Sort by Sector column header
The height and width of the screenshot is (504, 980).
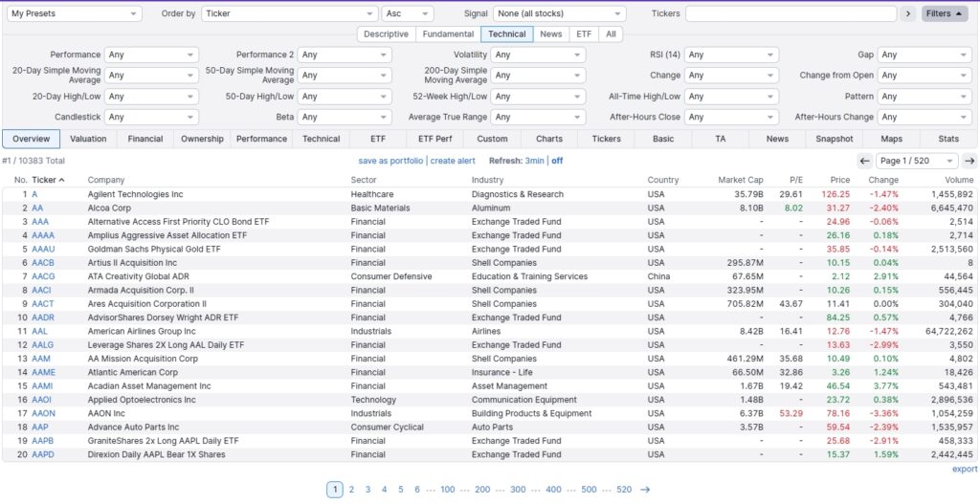(363, 180)
